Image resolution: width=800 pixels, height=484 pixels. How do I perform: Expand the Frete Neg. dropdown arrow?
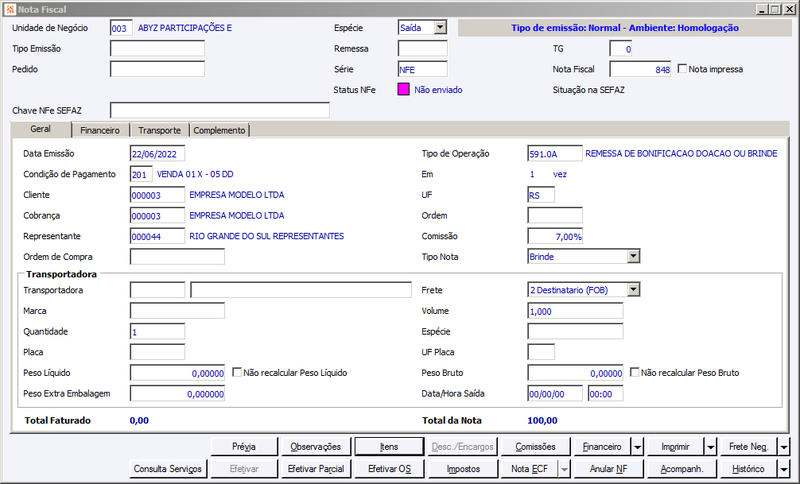coord(784,447)
